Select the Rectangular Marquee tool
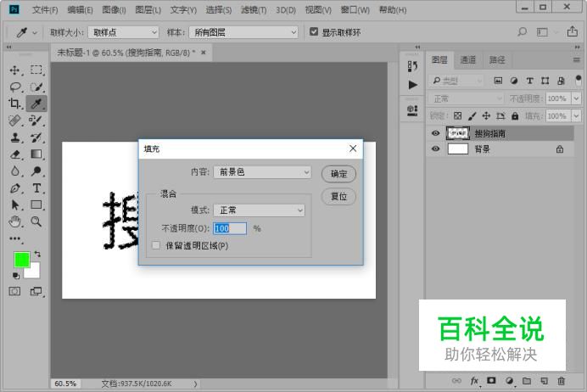Viewport: 587px width, 392px height. coord(36,70)
